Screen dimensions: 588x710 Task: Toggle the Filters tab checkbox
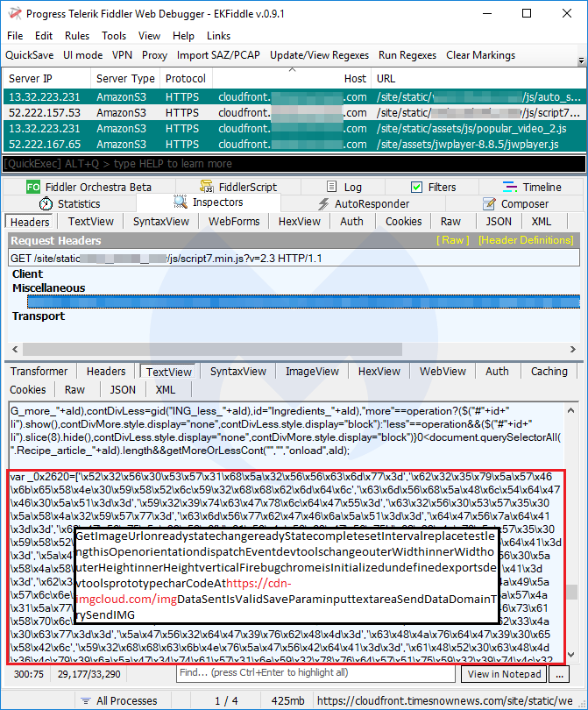417,187
